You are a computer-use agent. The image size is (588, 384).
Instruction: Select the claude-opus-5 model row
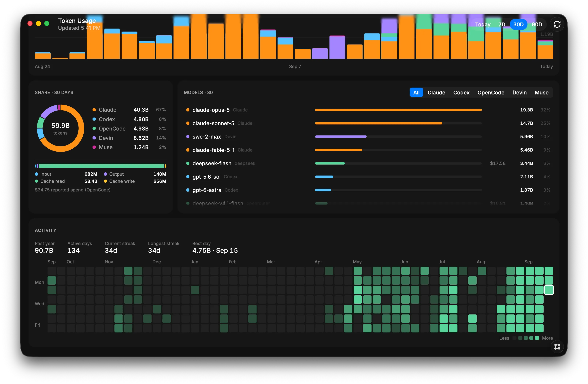(368, 110)
